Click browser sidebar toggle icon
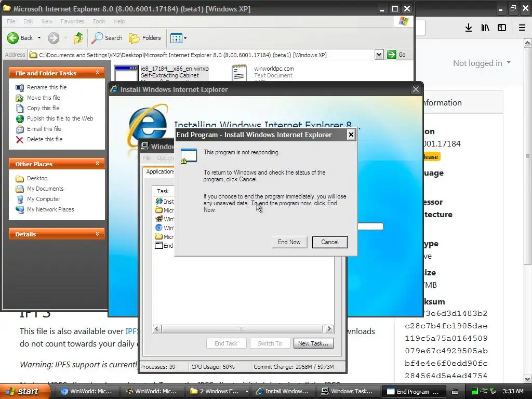Image resolution: width=532 pixels, height=399 pixels. tap(502, 28)
